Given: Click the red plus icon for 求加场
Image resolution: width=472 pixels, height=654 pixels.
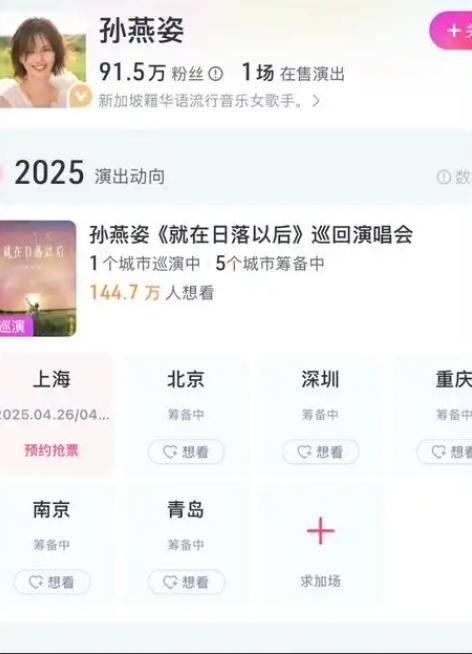Looking at the screenshot, I should coord(320,531).
